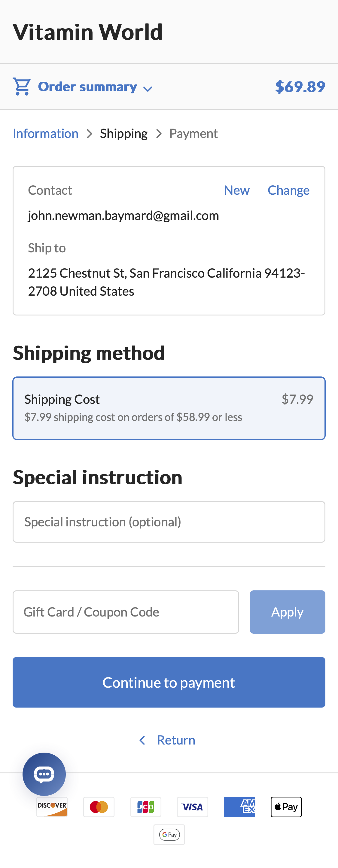Click the JCB card icon
This screenshot has width=338, height=868.
(146, 807)
